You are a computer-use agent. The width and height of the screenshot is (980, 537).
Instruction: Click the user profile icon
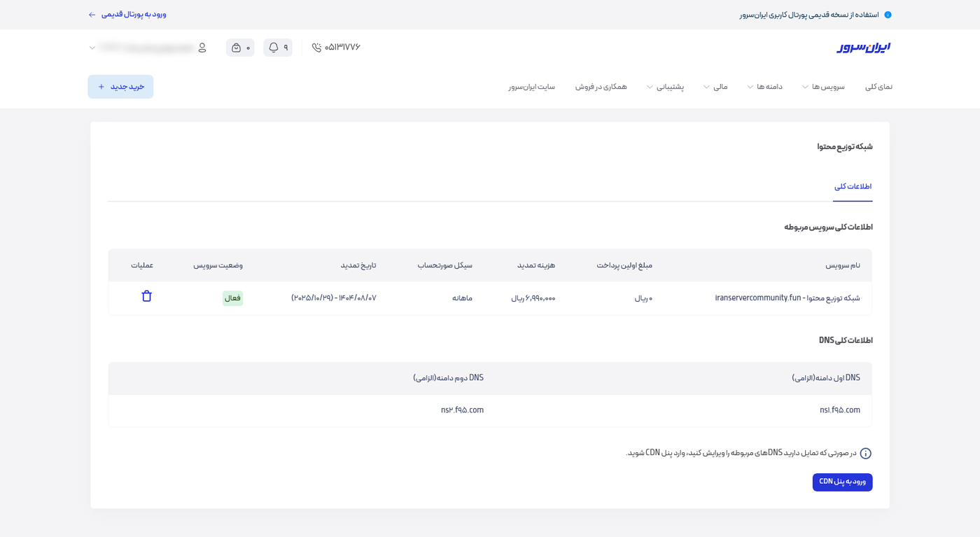coord(202,48)
